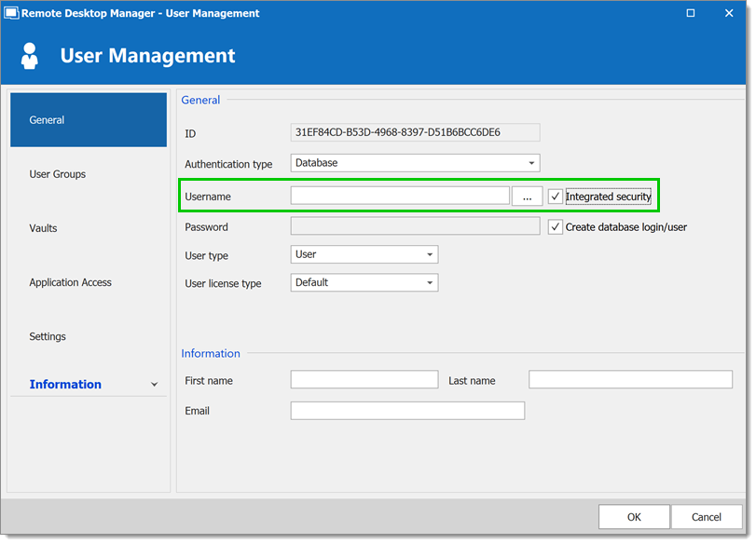Maximize the User Management window
Viewport: 756px width, 544px height.
click(691, 13)
